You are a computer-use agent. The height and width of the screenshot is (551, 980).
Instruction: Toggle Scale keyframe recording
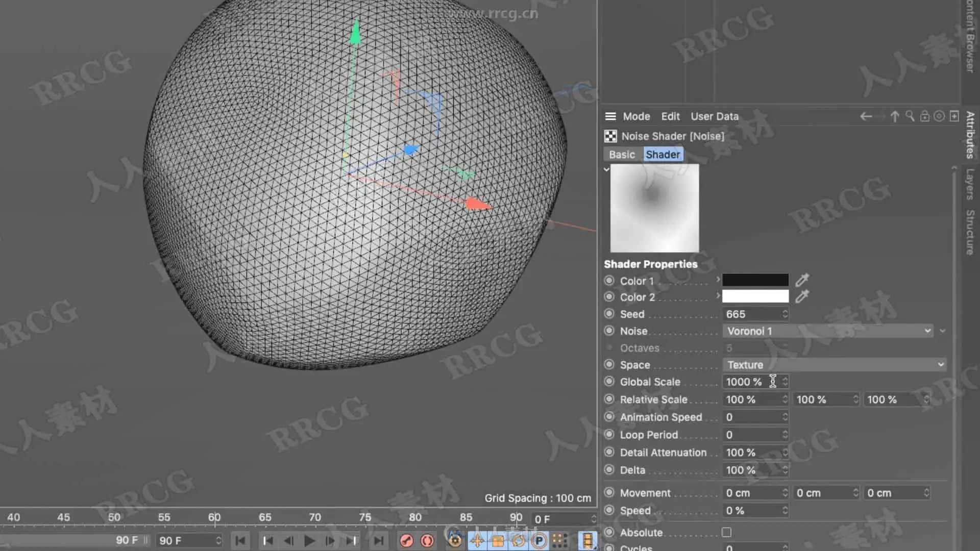click(x=498, y=541)
